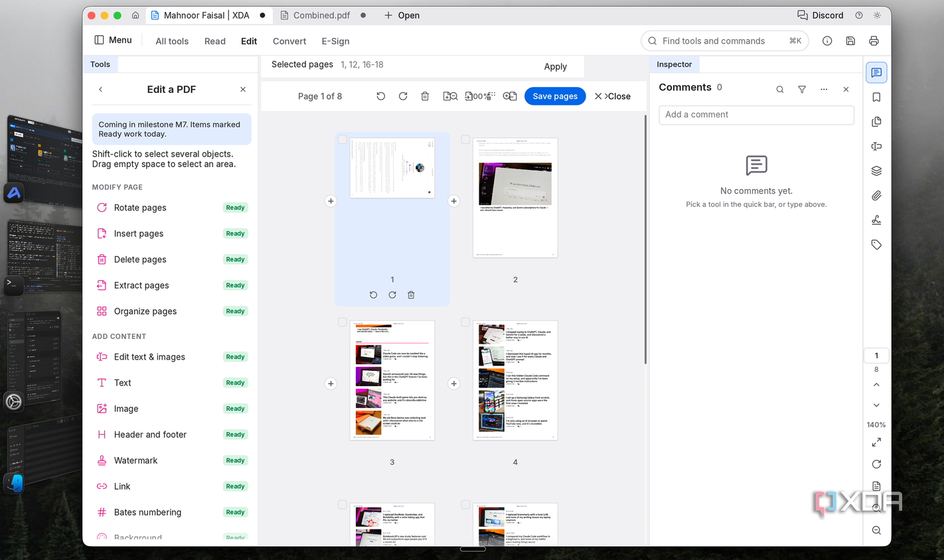This screenshot has width=944, height=560.
Task: Filter comments using the funnel icon
Action: (802, 90)
